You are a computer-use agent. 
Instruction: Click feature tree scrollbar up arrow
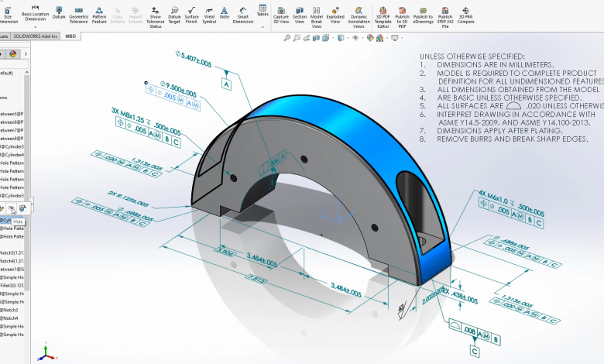(26, 73)
